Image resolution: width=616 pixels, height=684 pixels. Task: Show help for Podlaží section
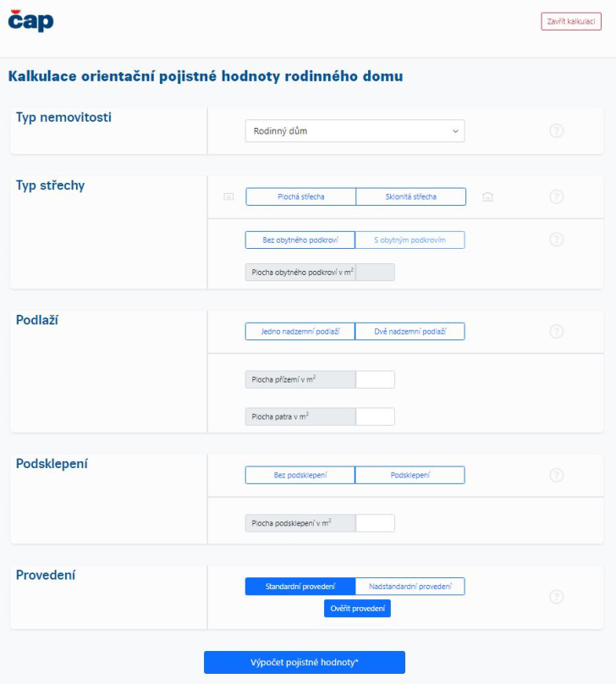(557, 331)
